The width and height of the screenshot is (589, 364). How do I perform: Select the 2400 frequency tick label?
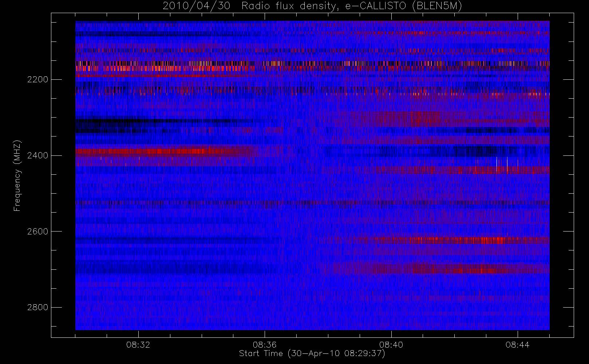click(x=37, y=155)
